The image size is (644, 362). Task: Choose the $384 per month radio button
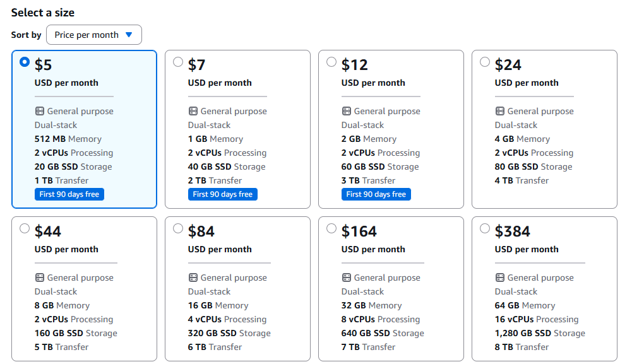[485, 228]
